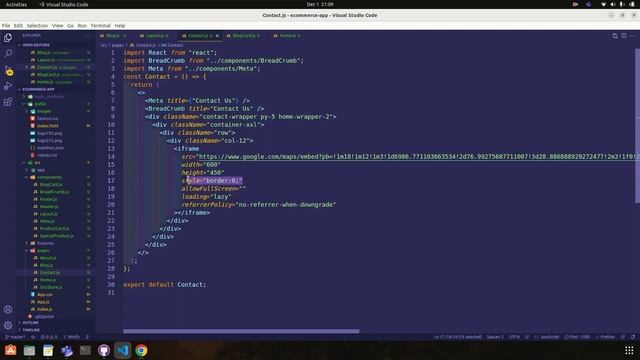The image size is (640, 360).
Task: Open the Source Control view
Action: (x=8, y=70)
